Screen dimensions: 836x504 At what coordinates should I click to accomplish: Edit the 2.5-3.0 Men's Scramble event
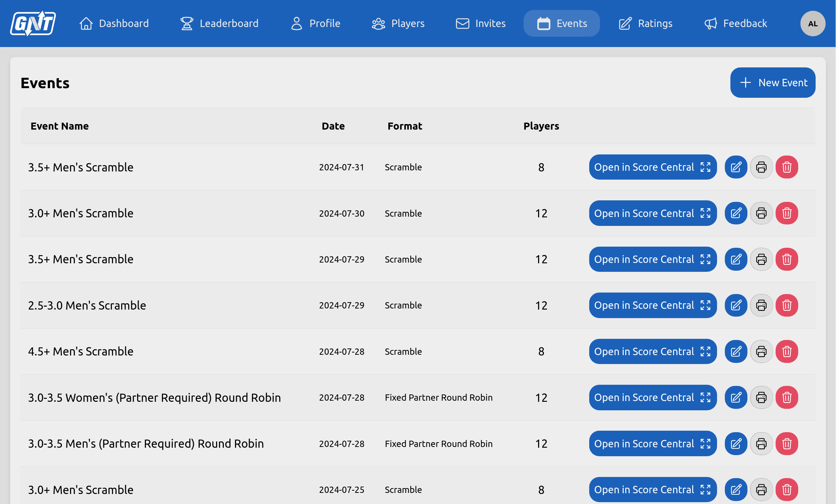736,306
